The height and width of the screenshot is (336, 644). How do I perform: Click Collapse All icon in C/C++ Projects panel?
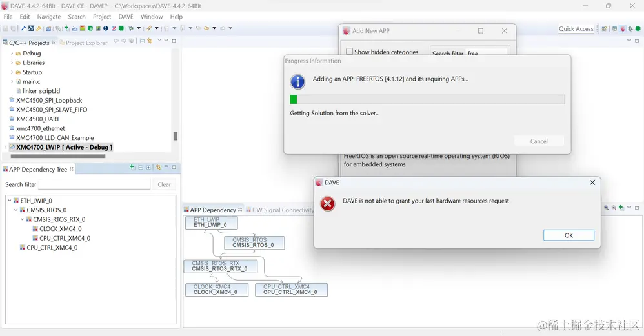[142, 41]
